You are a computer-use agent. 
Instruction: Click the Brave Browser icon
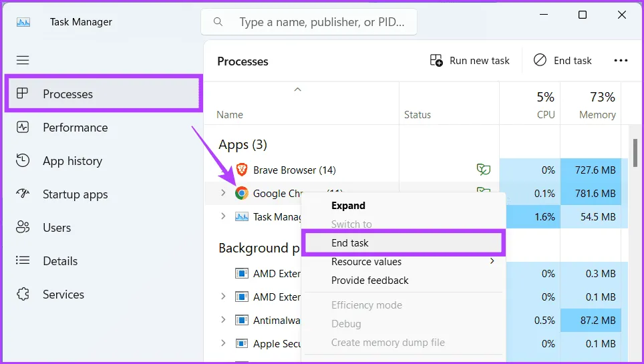tap(242, 170)
